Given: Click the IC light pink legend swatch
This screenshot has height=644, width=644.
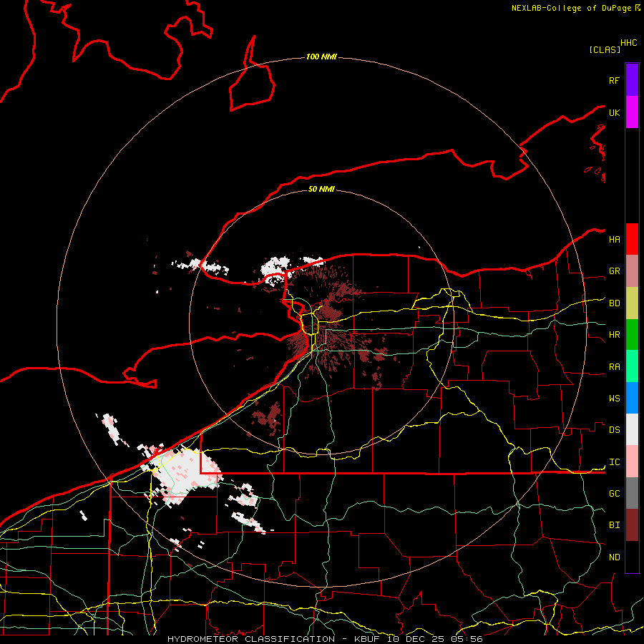Looking at the screenshot, I should [632, 462].
